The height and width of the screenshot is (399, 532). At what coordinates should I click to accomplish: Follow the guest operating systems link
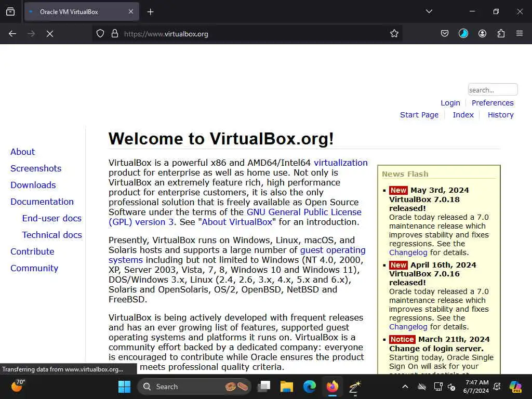point(332,250)
